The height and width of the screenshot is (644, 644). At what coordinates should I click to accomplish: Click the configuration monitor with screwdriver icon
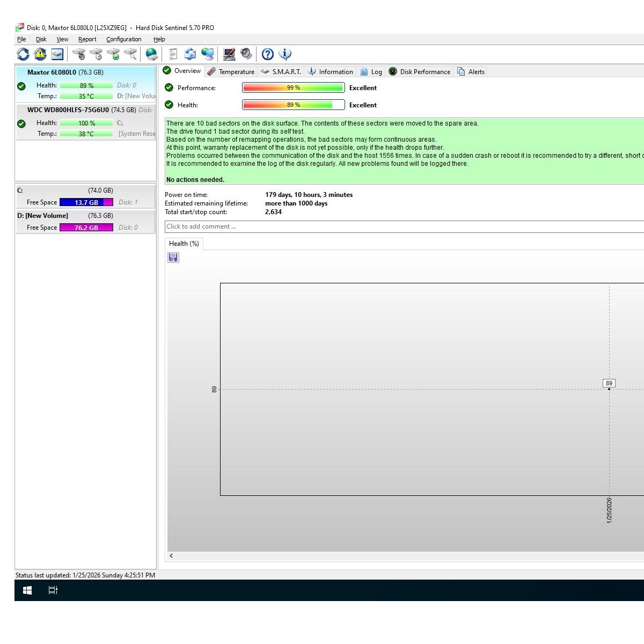pyautogui.click(x=229, y=54)
